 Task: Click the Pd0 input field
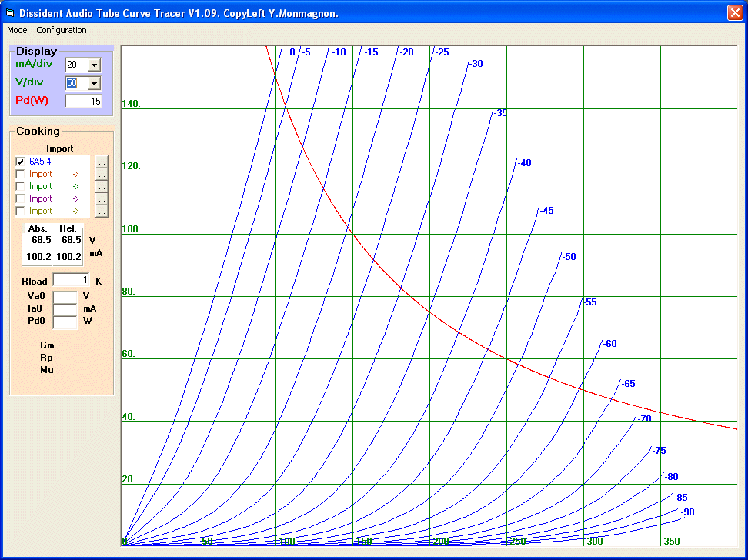(x=65, y=322)
